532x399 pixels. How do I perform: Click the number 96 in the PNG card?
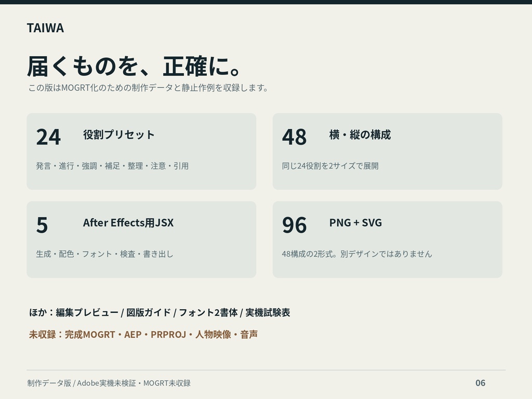click(294, 225)
